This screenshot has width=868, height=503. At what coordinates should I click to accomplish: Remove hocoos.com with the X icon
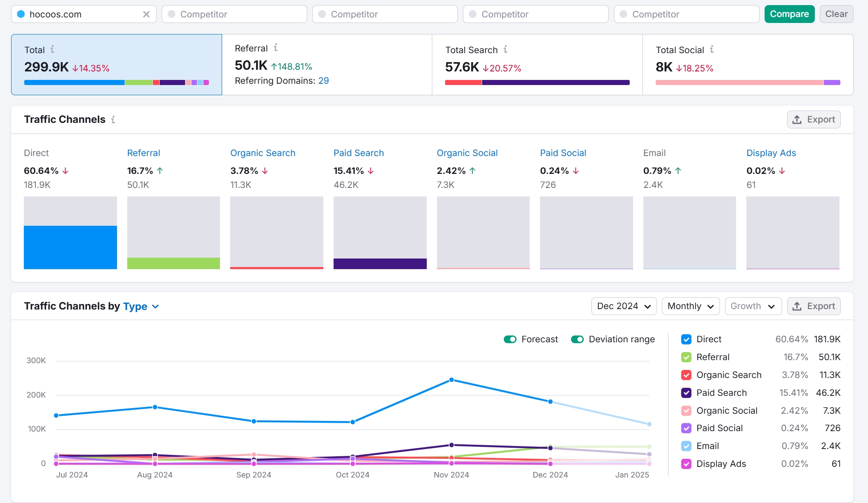(x=146, y=14)
